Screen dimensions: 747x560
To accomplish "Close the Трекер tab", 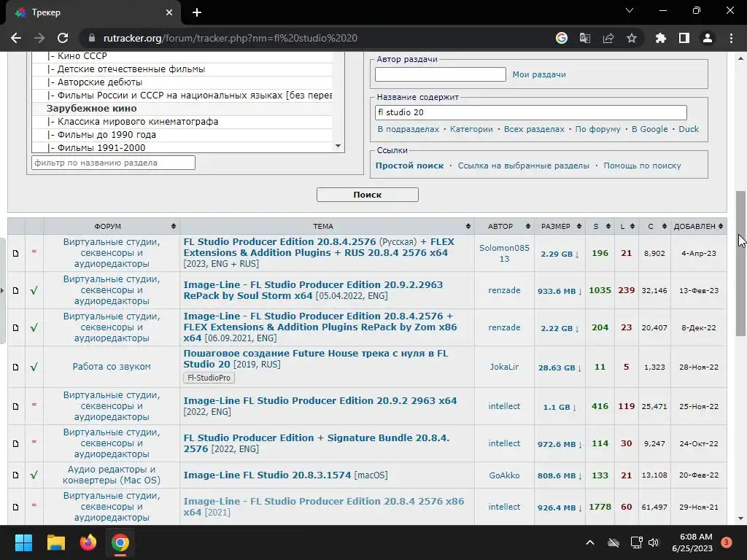I will click(x=169, y=12).
